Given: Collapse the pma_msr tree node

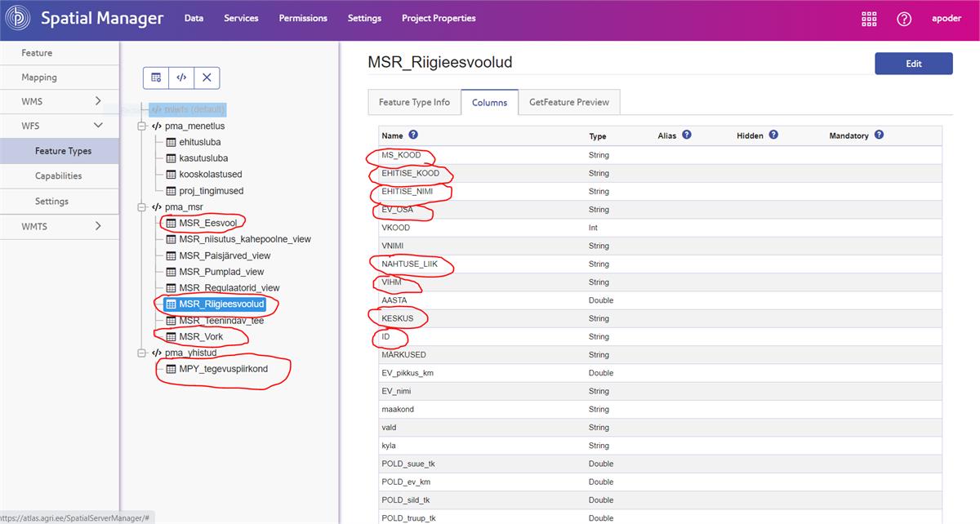Looking at the screenshot, I should point(142,207).
